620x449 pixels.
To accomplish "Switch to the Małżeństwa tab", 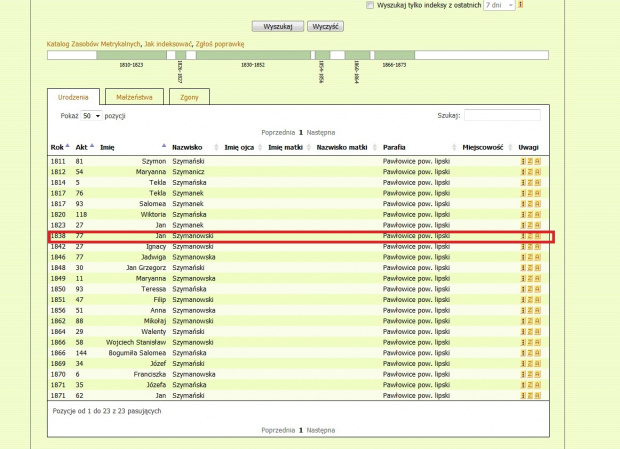I will (133, 97).
